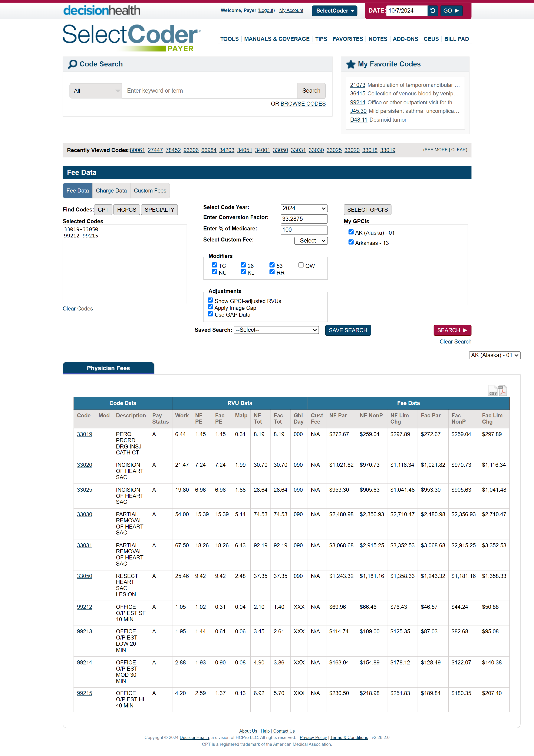
Task: Click the decisionhealth logo
Action: tap(102, 10)
